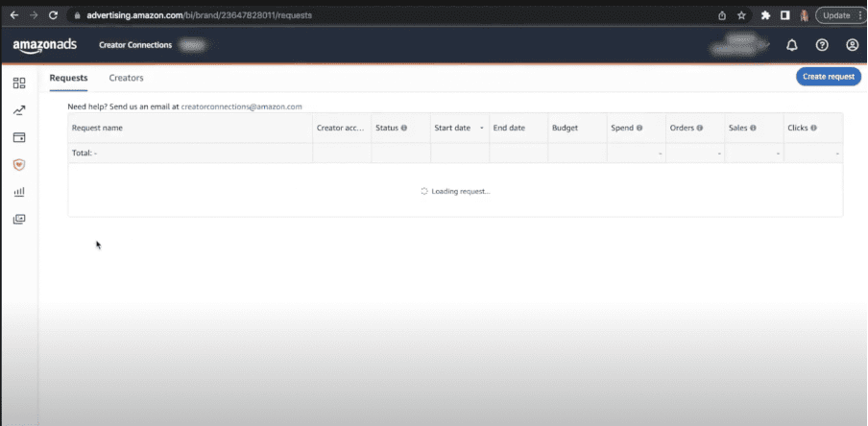Bookmark the page with the star icon
868x426 pixels.
741,15
